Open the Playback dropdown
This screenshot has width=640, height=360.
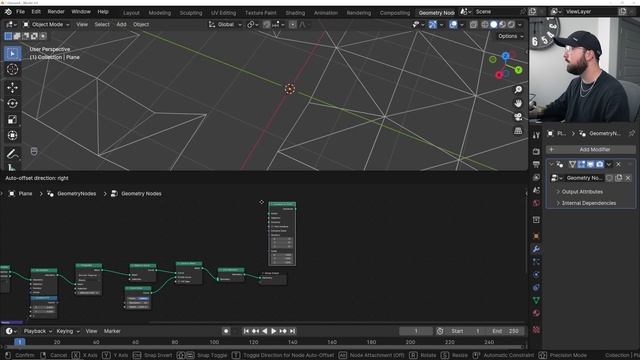[x=38, y=331]
